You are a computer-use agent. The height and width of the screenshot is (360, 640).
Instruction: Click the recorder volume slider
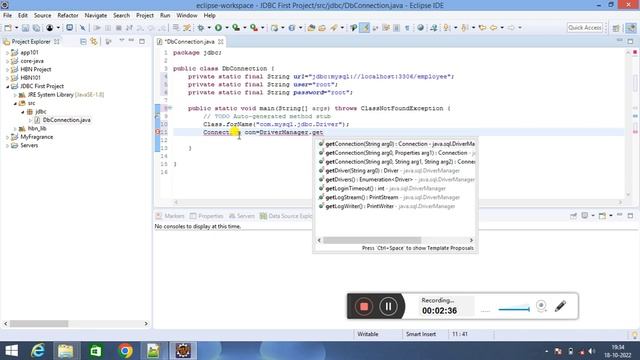[x=514, y=309]
